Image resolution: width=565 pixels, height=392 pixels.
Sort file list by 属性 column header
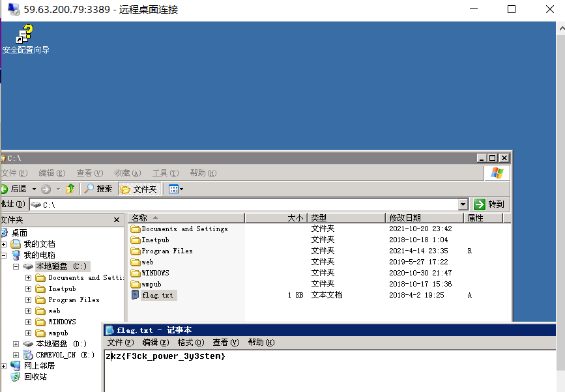coord(483,217)
